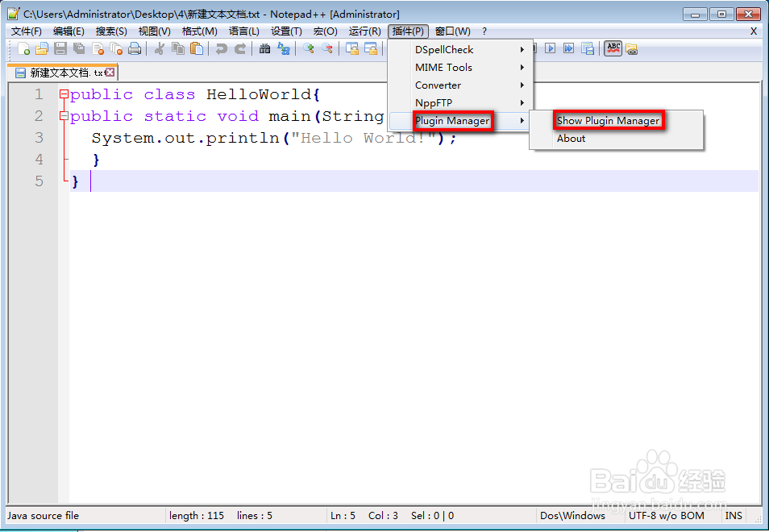Open the 运行(R) menu

coord(365,31)
